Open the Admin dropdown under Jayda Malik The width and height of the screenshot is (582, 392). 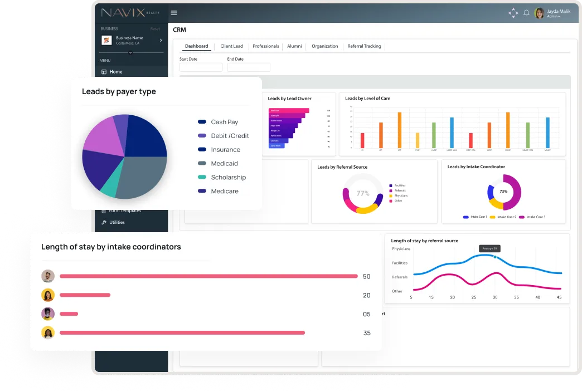[553, 16]
